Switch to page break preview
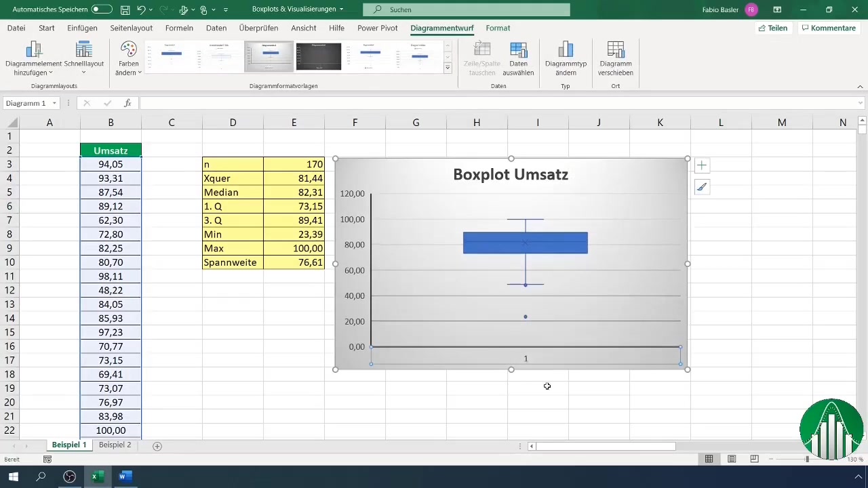Image resolution: width=868 pixels, height=488 pixels. (754, 459)
